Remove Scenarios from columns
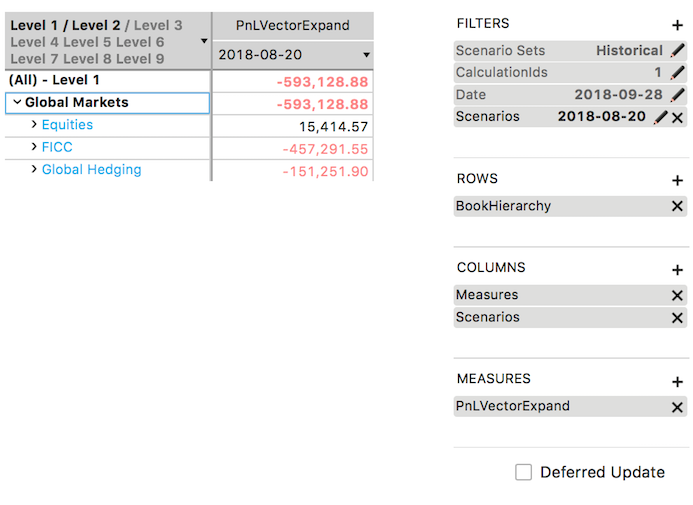693x505 pixels. pos(677,317)
